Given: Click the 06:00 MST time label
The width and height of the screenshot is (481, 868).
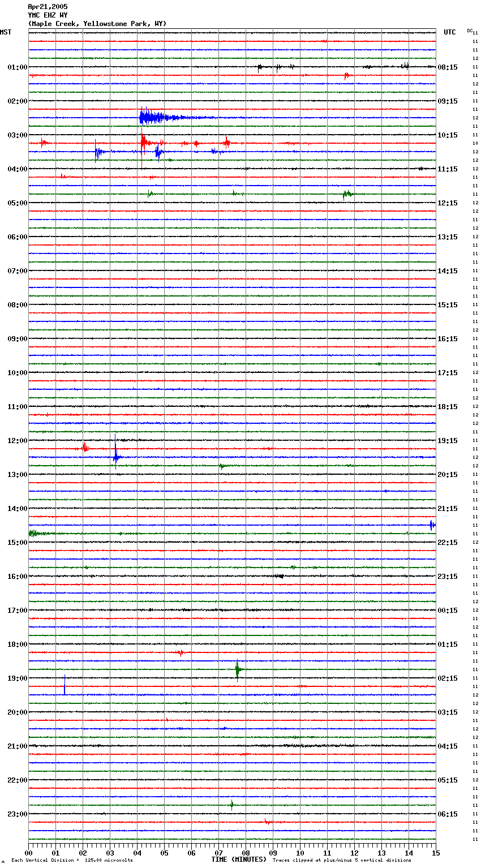Looking at the screenshot, I should (x=17, y=237).
